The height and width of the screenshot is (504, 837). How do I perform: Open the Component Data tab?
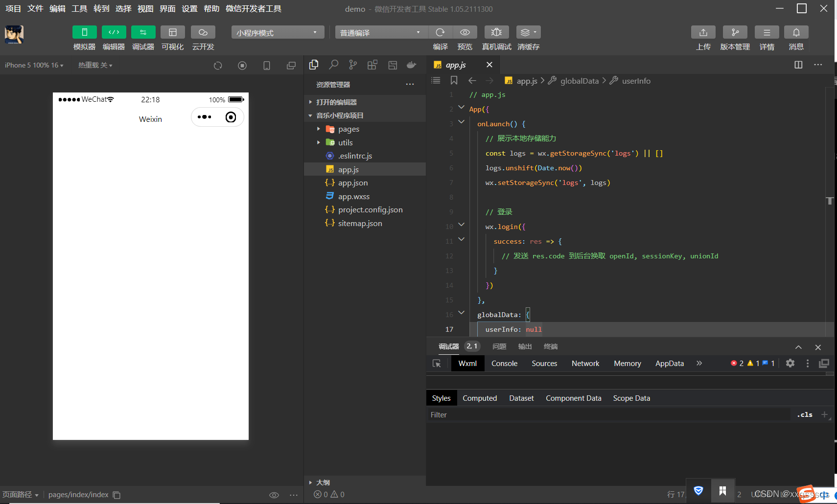point(573,398)
